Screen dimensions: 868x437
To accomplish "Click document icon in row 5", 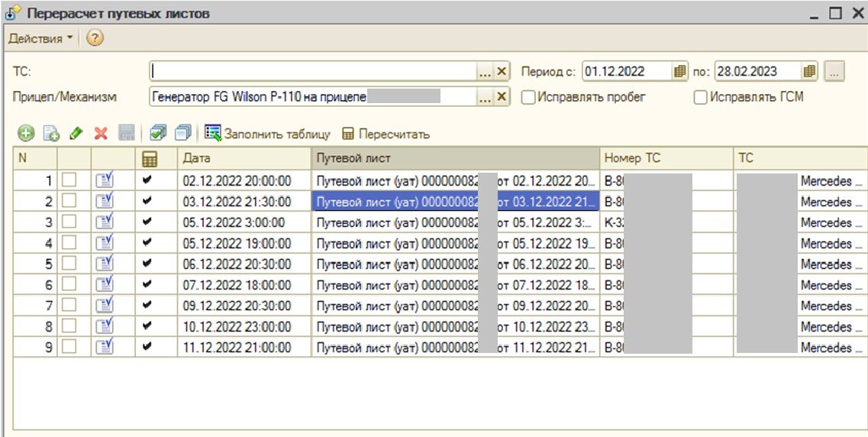I will point(105,264).
